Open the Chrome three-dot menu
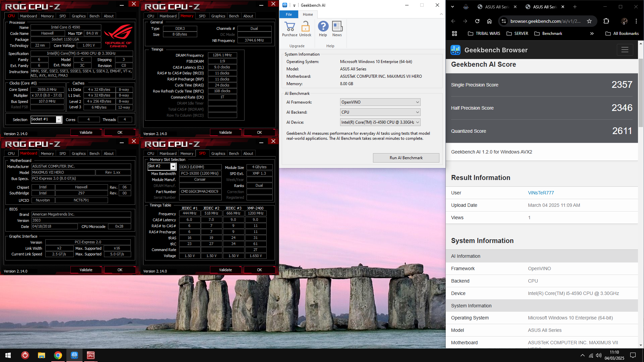 click(636, 21)
